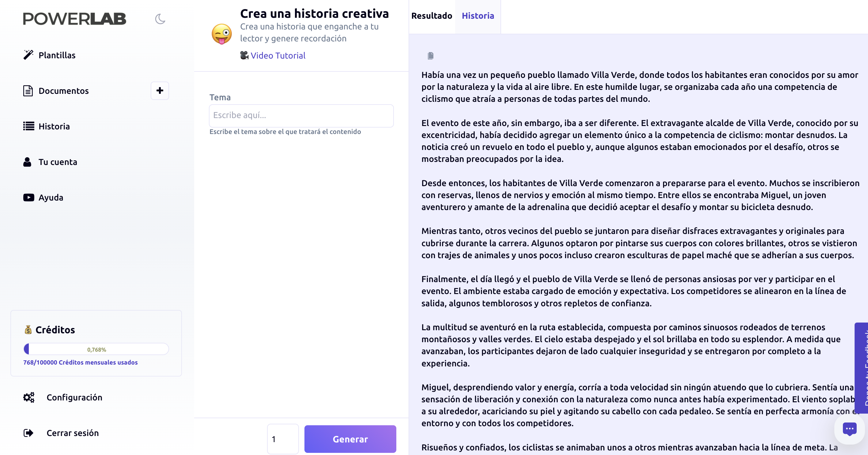Open the side feedback tab
Viewport: 868px width, 455px height.
click(x=861, y=368)
